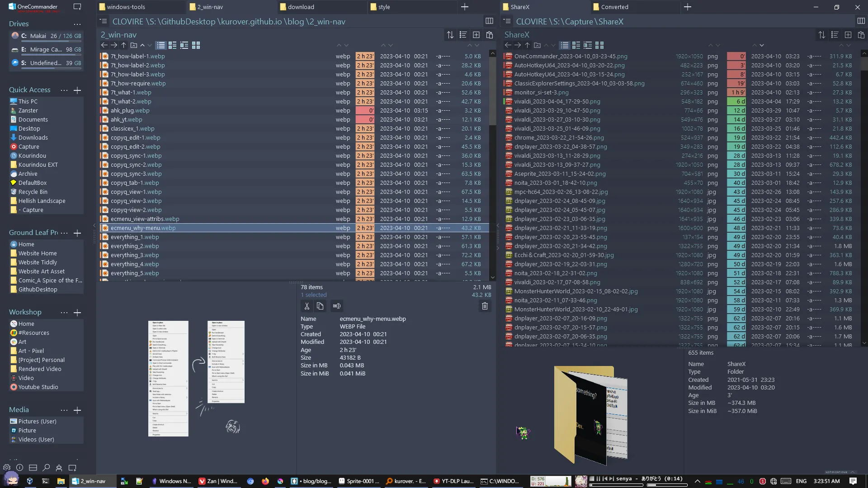
Task: Click the info icon in the sidebar bottom bar
Action: [x=19, y=468]
